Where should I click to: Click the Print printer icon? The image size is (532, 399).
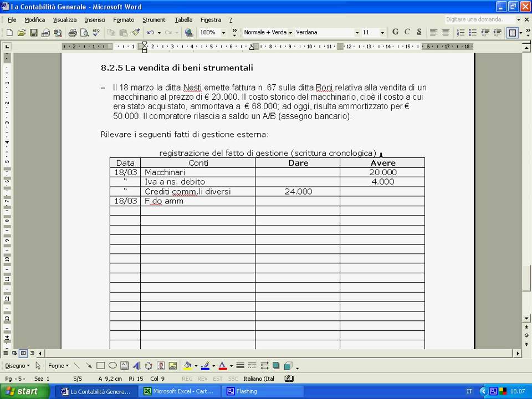[72, 33]
